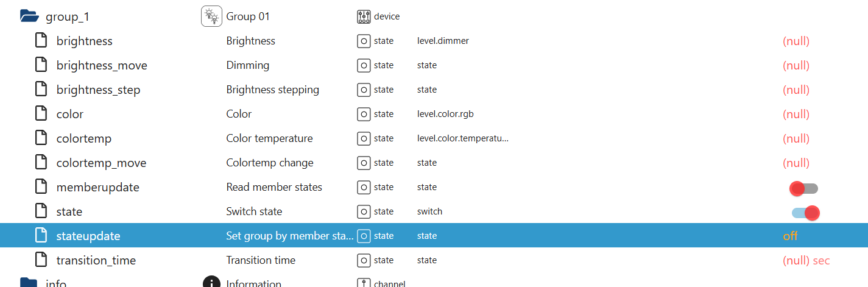The image size is (868, 287).
Task: Click the (null) value of color row
Action: (796, 114)
